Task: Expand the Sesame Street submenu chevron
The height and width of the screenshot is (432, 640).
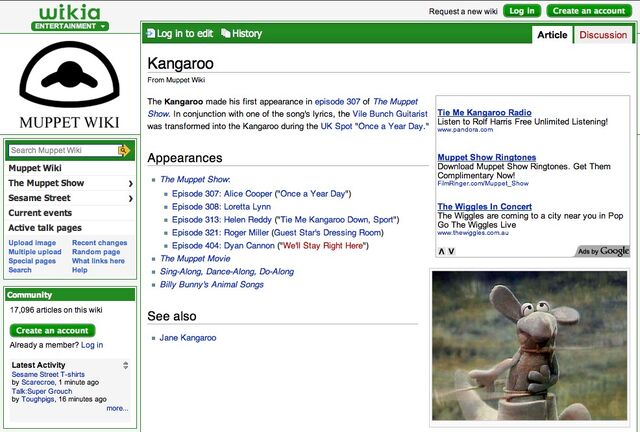Action: (x=131, y=198)
